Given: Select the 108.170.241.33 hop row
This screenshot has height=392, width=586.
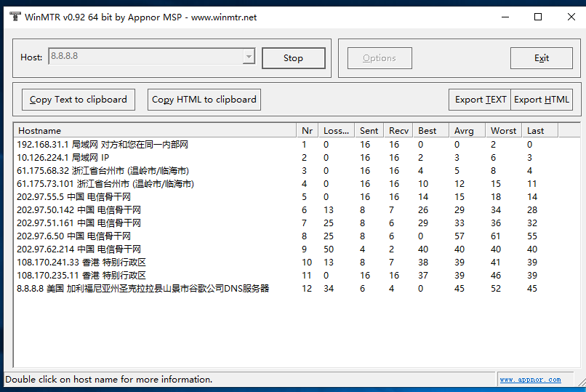Looking at the screenshot, I should point(287,263).
